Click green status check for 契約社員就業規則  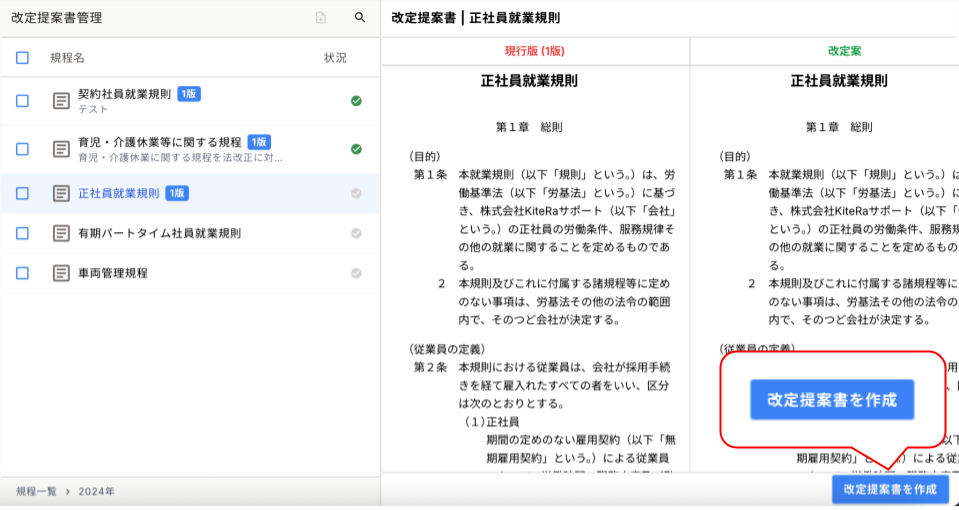coord(356,101)
